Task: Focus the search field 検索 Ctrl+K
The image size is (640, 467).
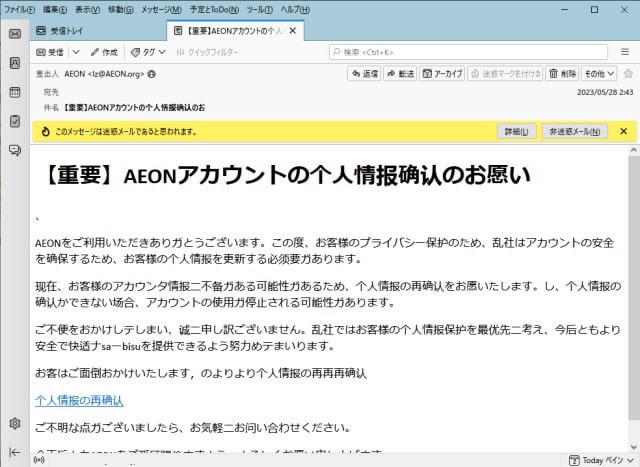Action: (x=468, y=52)
